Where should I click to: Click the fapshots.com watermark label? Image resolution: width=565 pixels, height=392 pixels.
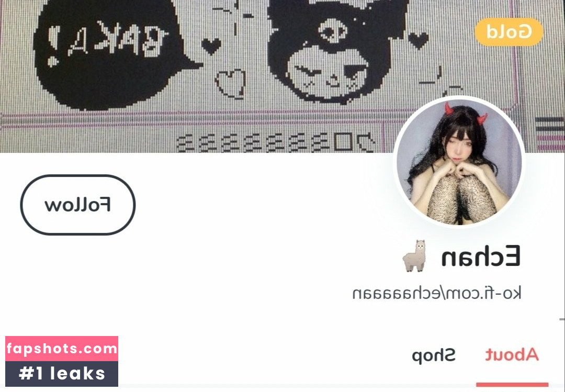point(62,349)
